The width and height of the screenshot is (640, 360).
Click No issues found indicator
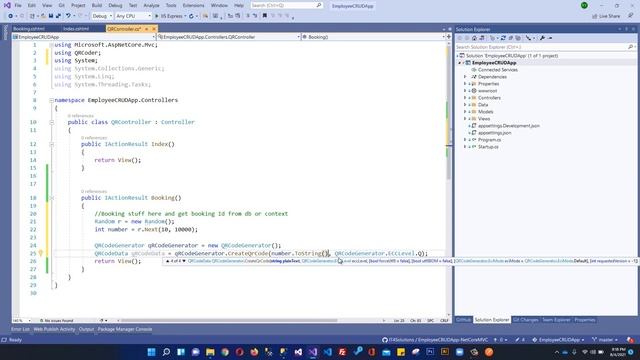pos(56,321)
